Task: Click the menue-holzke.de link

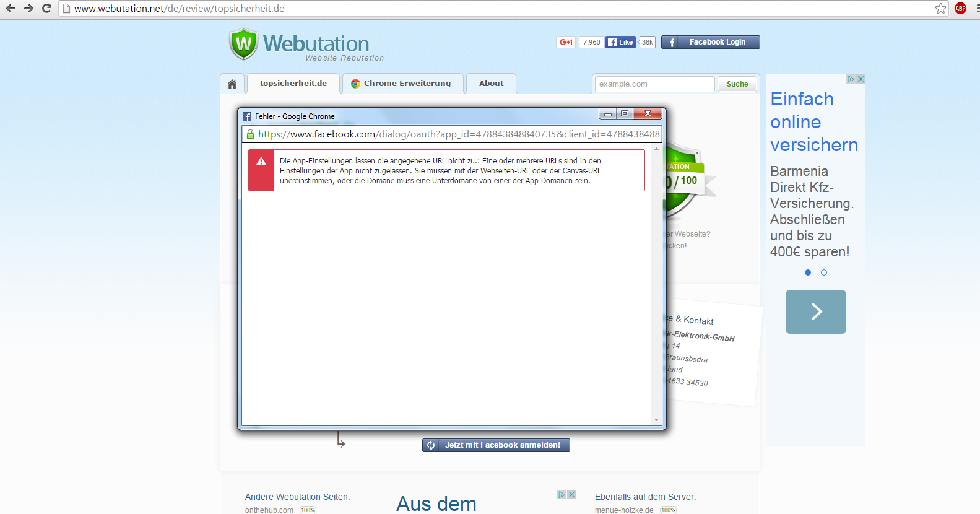Action: pos(624,510)
